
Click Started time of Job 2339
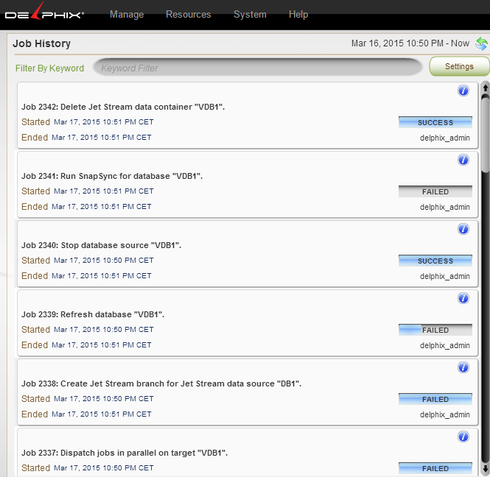(104, 330)
